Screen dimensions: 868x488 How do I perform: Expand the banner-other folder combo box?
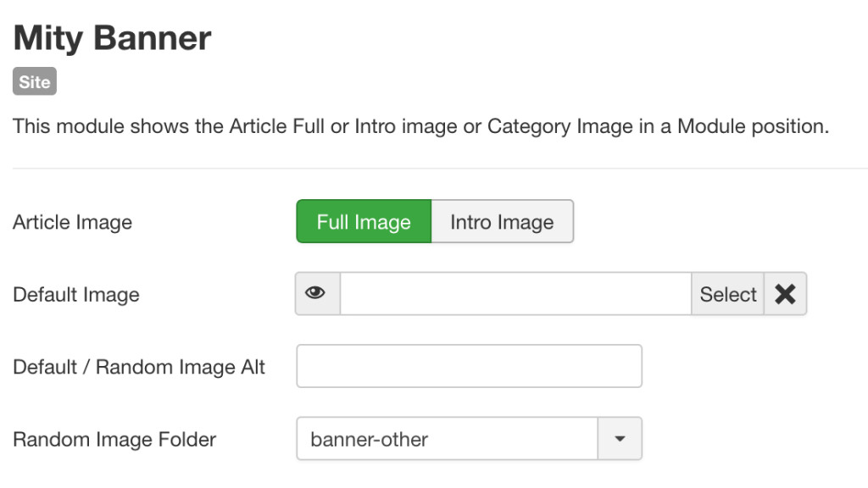click(x=469, y=439)
